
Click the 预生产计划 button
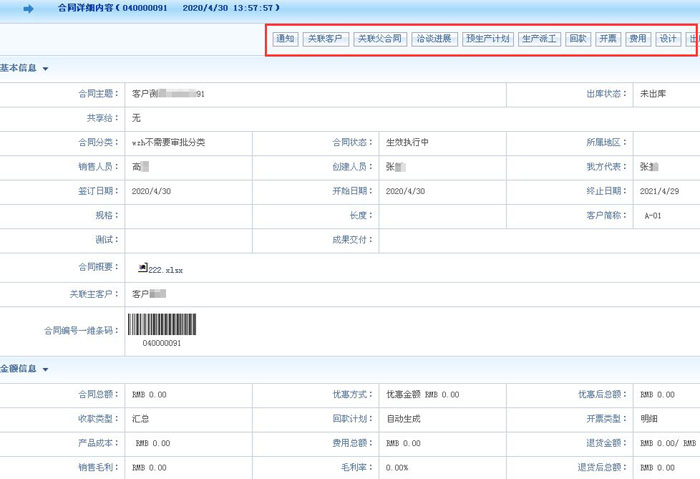tap(488, 40)
